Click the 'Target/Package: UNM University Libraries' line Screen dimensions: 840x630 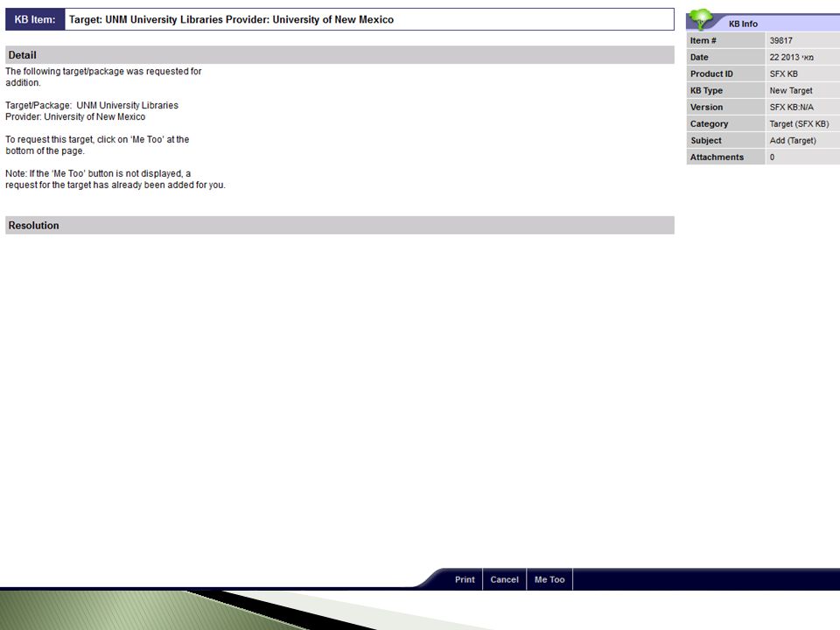(x=92, y=105)
